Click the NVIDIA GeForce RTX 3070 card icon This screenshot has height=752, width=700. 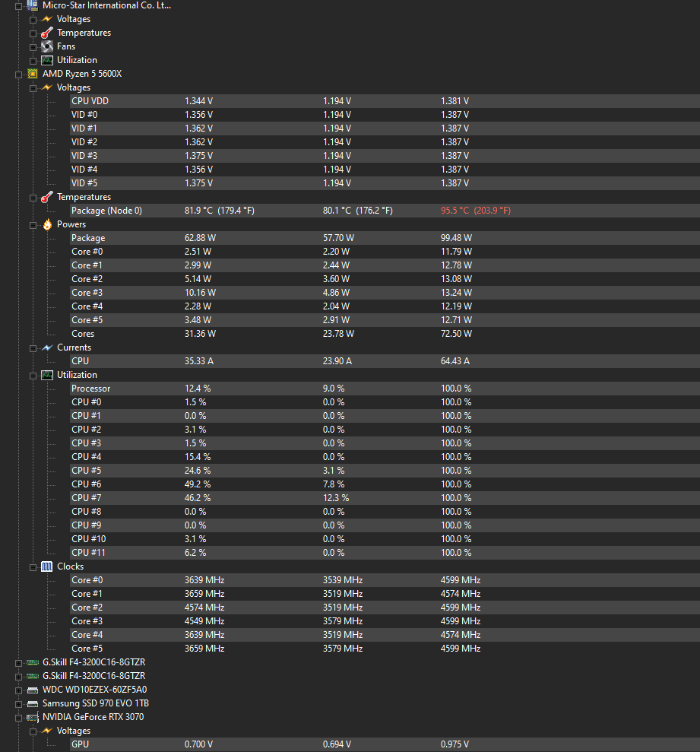pyautogui.click(x=32, y=718)
